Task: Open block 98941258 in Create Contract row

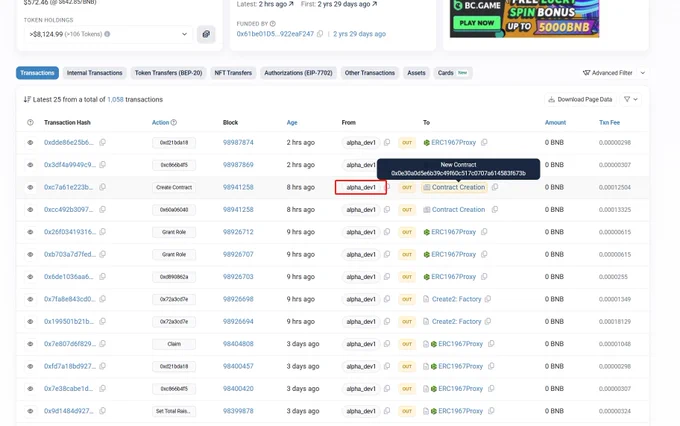Action: pyautogui.click(x=238, y=187)
